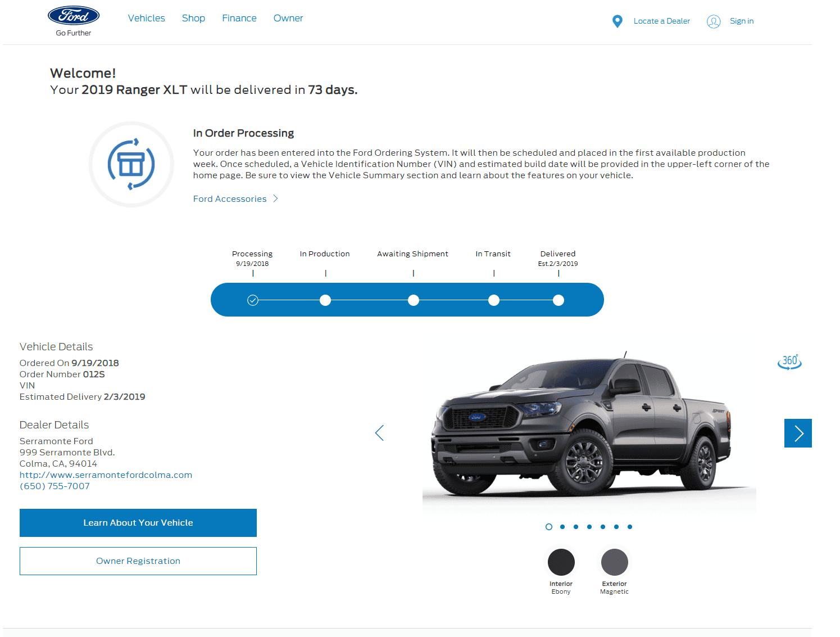Click the Sign in link

pos(742,21)
